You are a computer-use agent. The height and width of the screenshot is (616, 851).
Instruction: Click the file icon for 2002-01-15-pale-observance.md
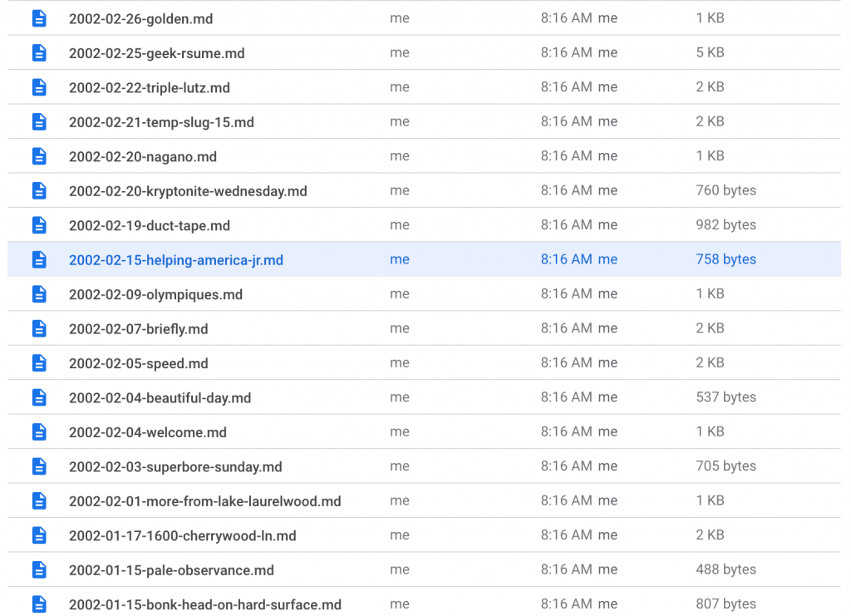pos(39,570)
